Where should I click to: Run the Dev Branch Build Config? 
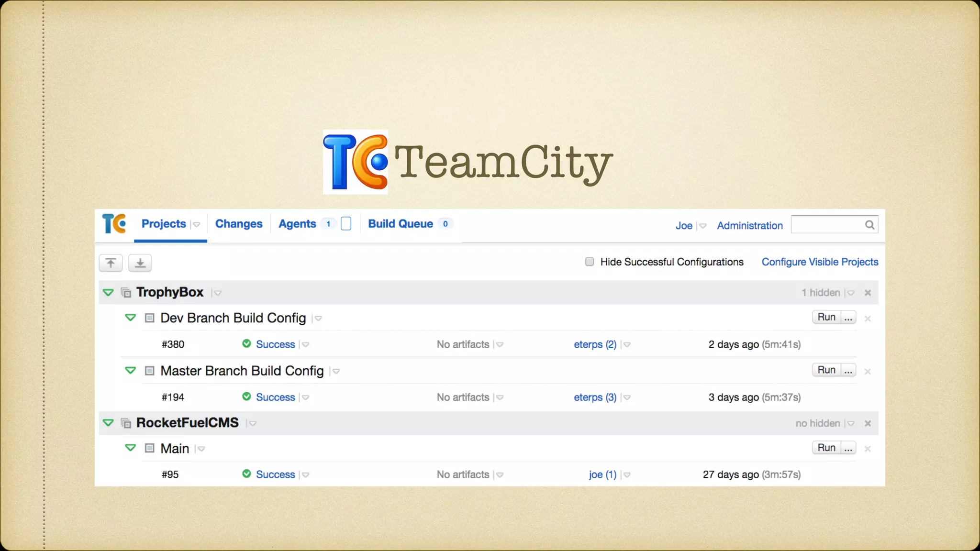click(826, 317)
